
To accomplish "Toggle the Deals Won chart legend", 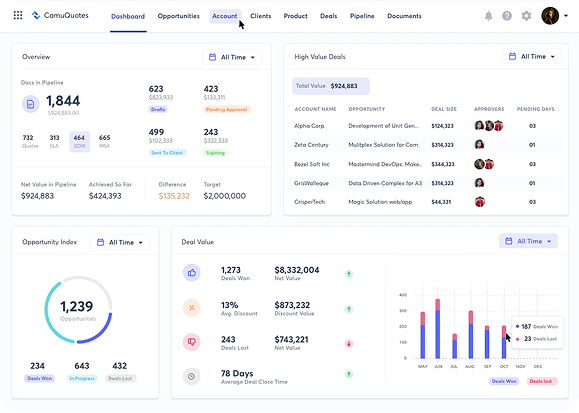I will (x=504, y=381).
